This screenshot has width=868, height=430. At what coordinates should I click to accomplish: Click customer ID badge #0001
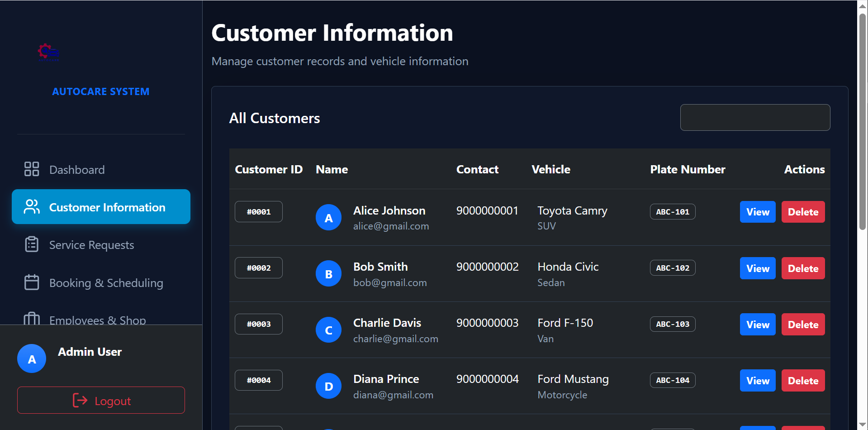point(259,212)
